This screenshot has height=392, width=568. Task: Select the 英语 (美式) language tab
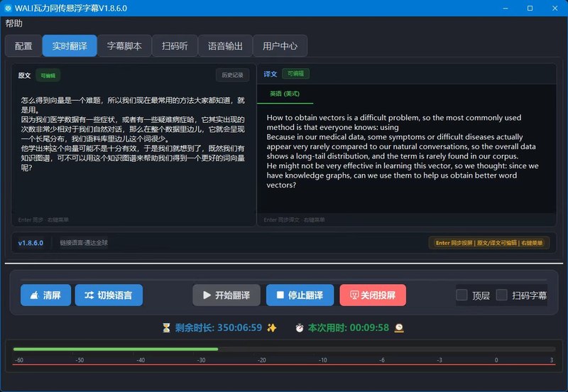(285, 94)
